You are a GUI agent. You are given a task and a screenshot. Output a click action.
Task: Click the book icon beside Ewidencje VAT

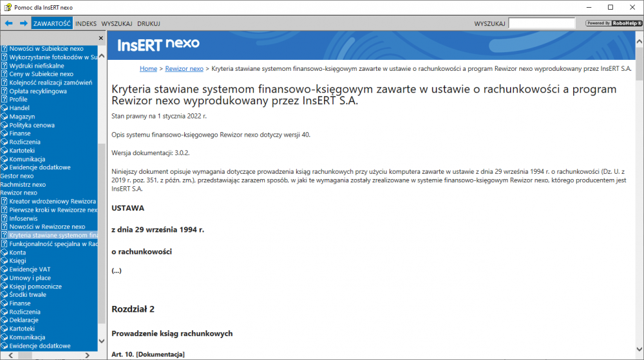coord(4,269)
